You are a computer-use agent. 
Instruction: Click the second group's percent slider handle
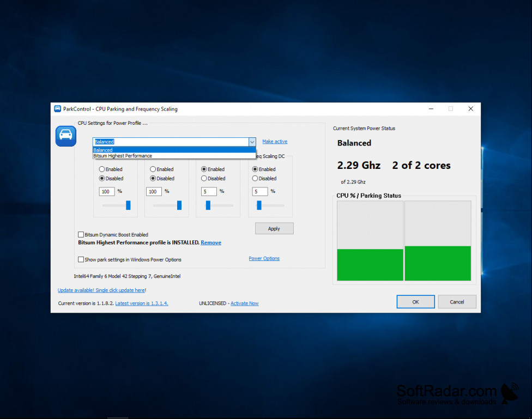click(179, 205)
